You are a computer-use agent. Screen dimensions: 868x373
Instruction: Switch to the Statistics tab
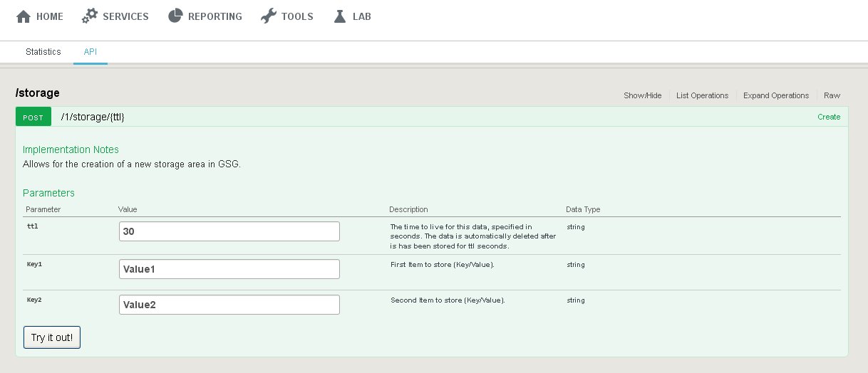pyautogui.click(x=43, y=52)
